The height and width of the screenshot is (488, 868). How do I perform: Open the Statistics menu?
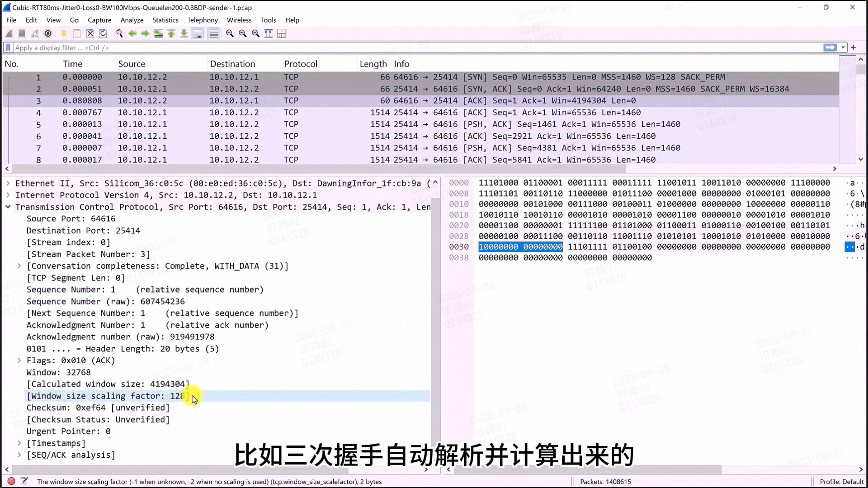[x=165, y=20]
